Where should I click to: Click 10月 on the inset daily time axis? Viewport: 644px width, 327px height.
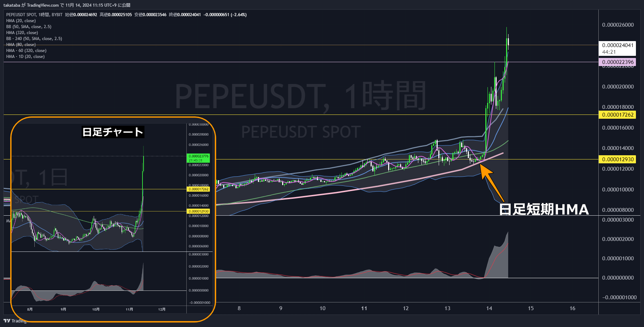coord(96,309)
